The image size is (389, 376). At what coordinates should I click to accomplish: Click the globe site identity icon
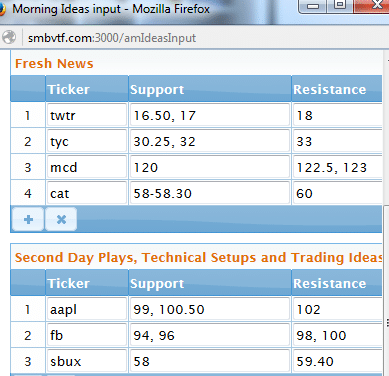click(x=9, y=37)
